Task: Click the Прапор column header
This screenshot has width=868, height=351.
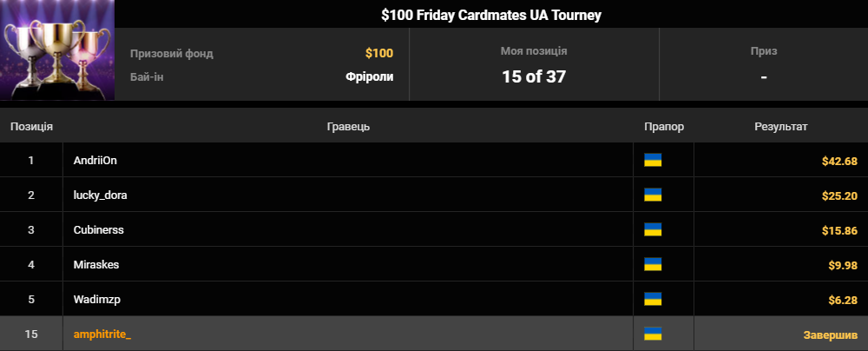Action: (x=664, y=127)
